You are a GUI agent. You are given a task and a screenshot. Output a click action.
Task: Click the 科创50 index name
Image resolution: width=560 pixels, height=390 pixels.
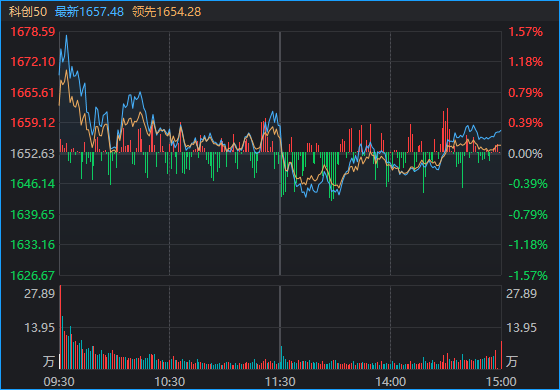pyautogui.click(x=28, y=12)
